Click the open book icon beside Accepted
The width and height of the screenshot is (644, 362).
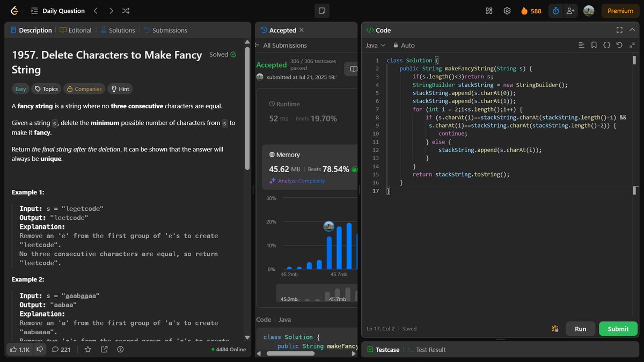[354, 69]
